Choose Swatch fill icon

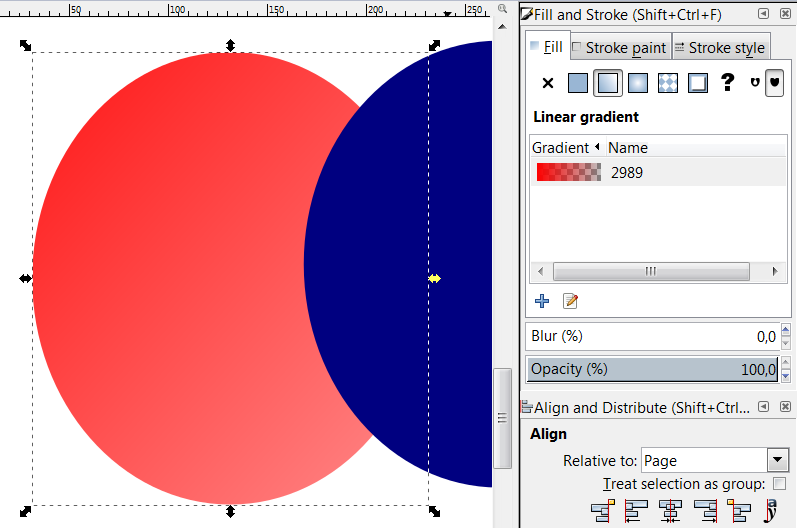[x=697, y=83]
